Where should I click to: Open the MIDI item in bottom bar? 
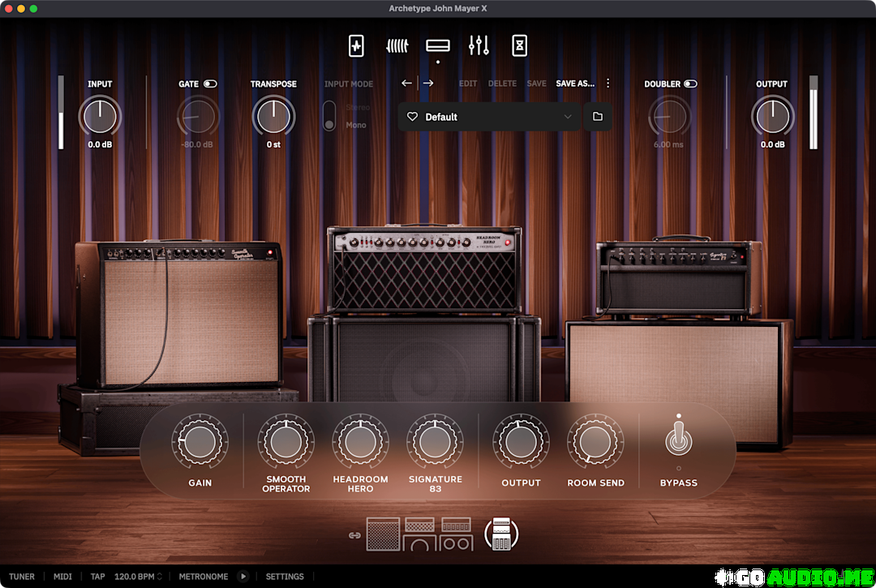pyautogui.click(x=62, y=577)
